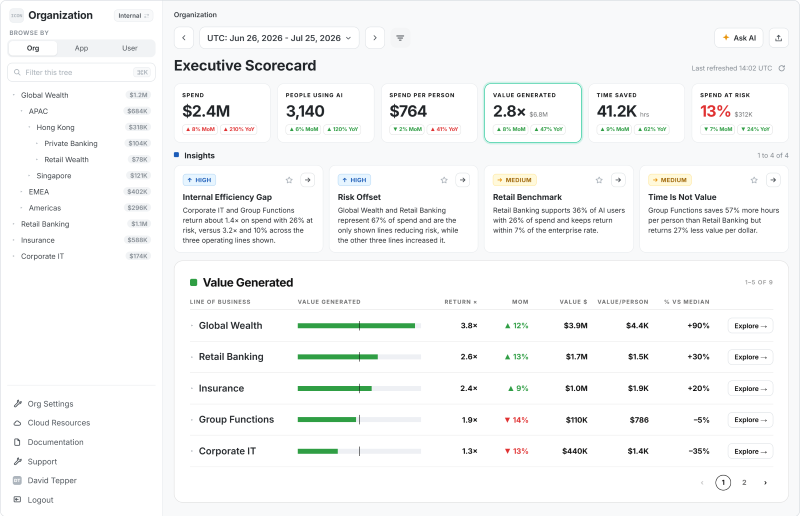Select the Time Saved scorecard tile

(636, 113)
